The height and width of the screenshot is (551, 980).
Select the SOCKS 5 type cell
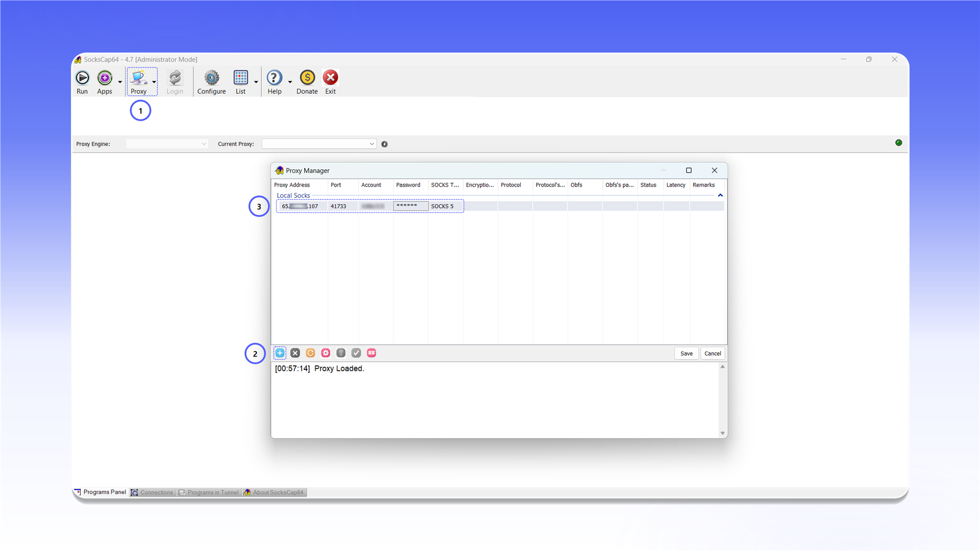pos(446,207)
